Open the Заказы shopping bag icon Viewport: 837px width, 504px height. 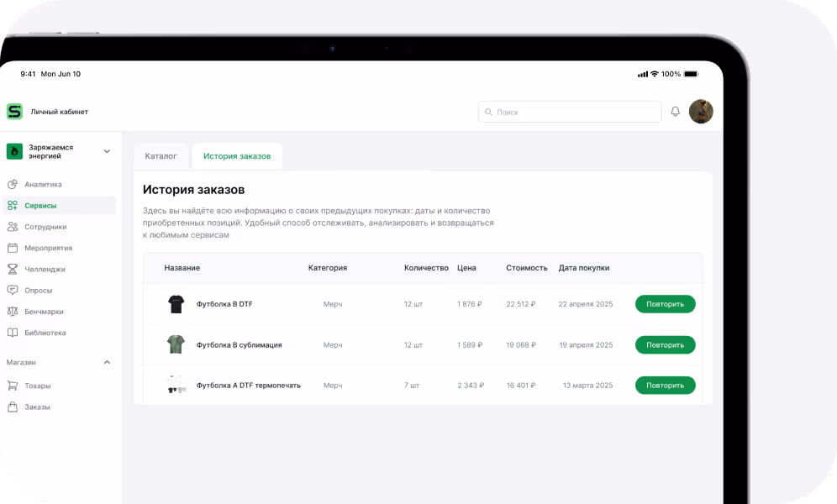13,407
